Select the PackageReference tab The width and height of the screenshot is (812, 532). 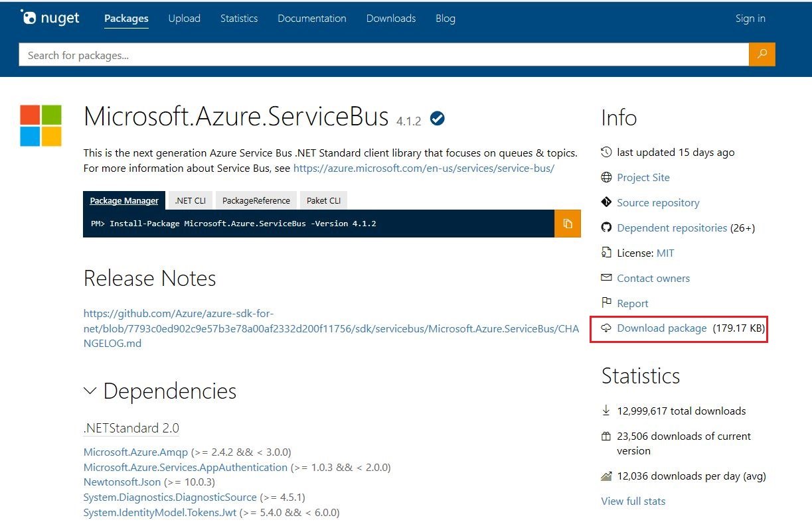pyautogui.click(x=256, y=200)
